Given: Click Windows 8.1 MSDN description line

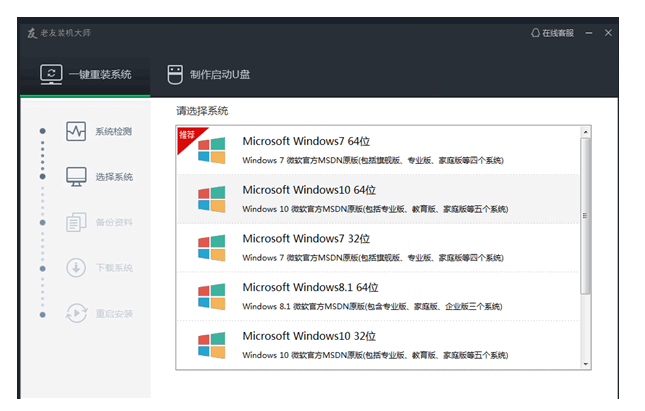Looking at the screenshot, I should tap(372, 306).
